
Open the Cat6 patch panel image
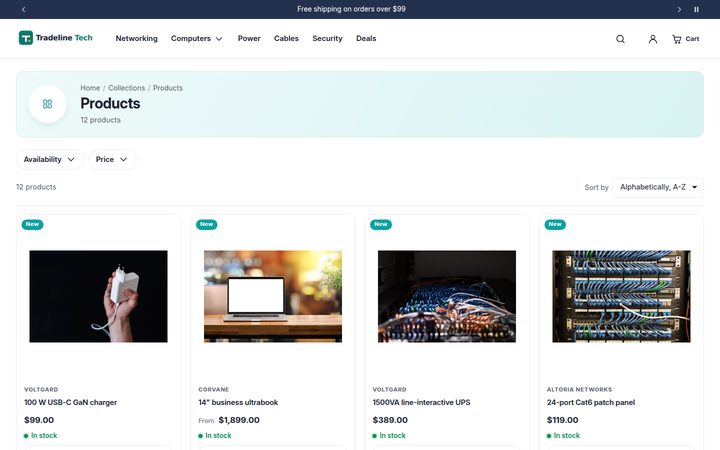[x=621, y=296]
